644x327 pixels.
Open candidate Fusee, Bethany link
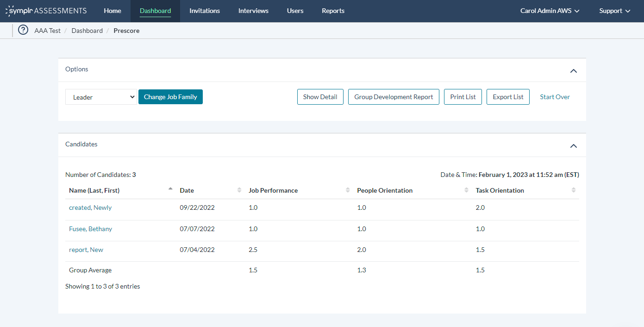(x=90, y=229)
